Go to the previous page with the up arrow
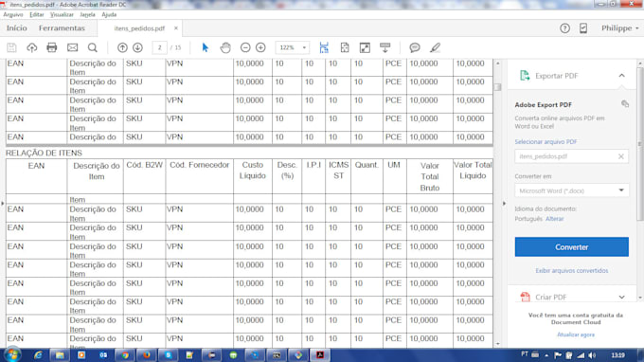Screen dimensions: 644x362 122,47
